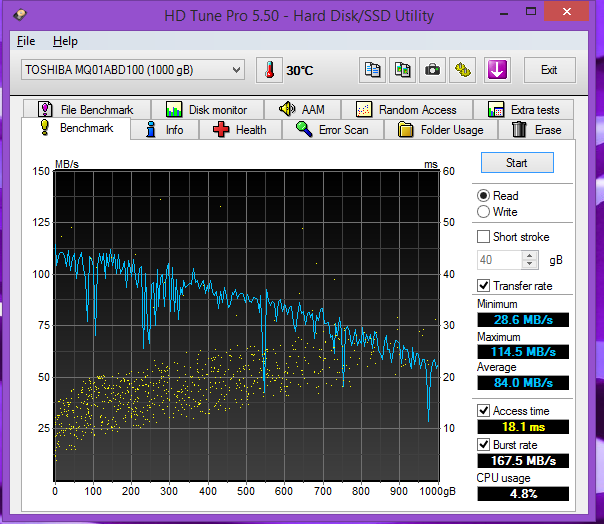Viewport: 604px width, 524px height.
Task: Click the blue Info icon
Action: tap(151, 129)
